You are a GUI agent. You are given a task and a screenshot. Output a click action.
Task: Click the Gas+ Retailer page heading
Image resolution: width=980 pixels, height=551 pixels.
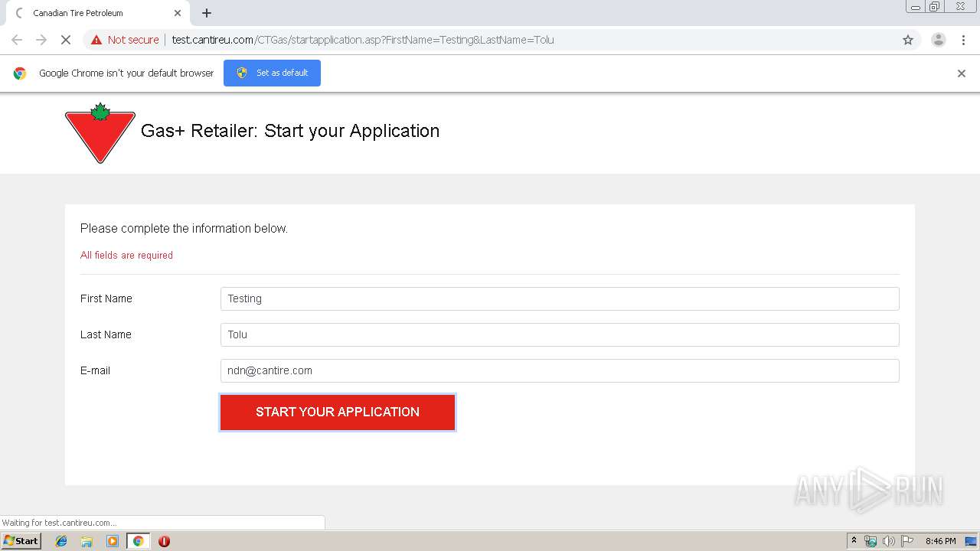point(290,131)
